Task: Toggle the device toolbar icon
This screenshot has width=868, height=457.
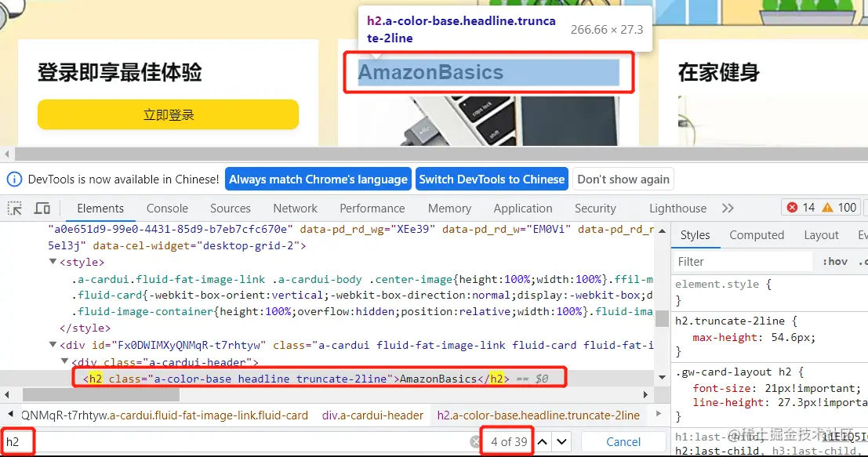Action: [x=42, y=208]
